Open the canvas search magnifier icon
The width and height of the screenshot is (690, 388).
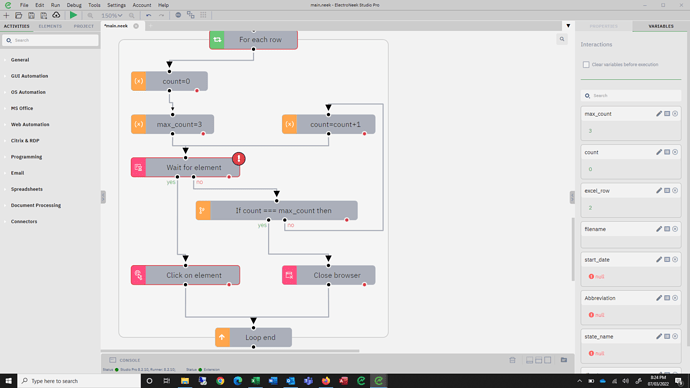(x=562, y=39)
